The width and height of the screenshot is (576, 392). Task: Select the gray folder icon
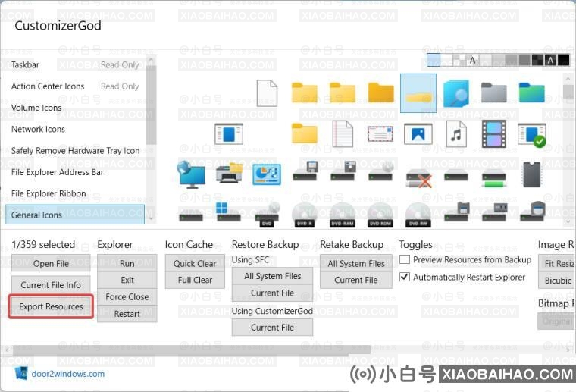493,93
